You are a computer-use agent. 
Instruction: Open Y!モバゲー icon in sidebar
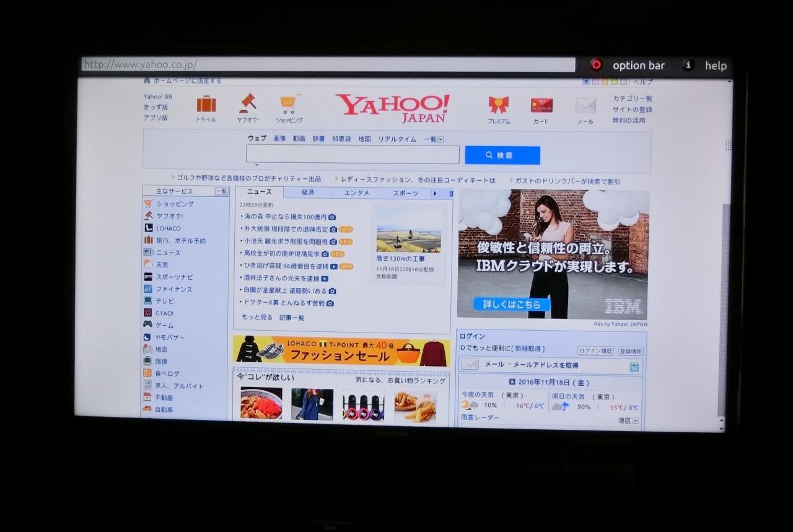(x=147, y=337)
